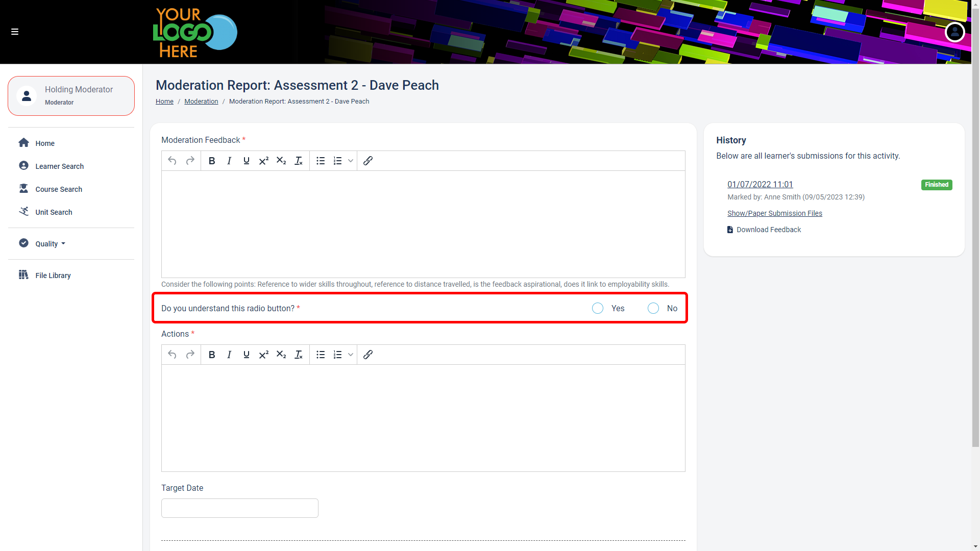Select No radio button
980x551 pixels.
(653, 308)
